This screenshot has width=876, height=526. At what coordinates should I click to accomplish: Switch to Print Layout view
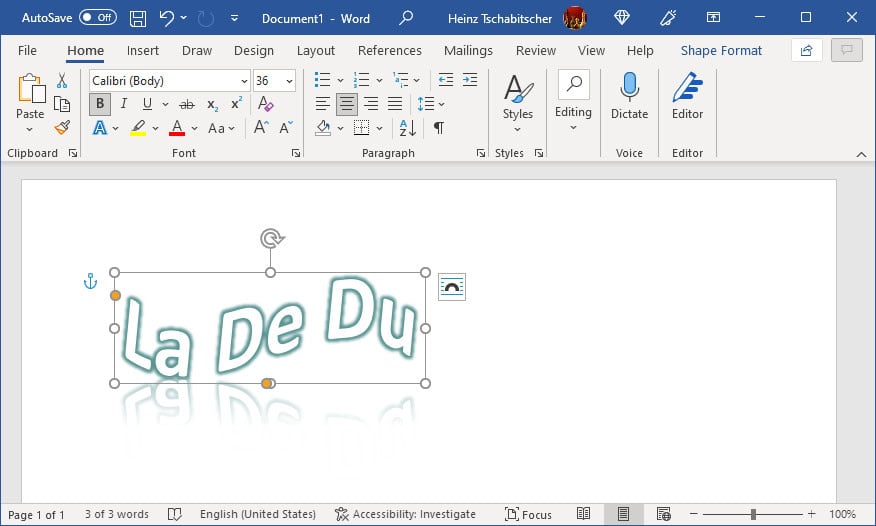coord(623,514)
